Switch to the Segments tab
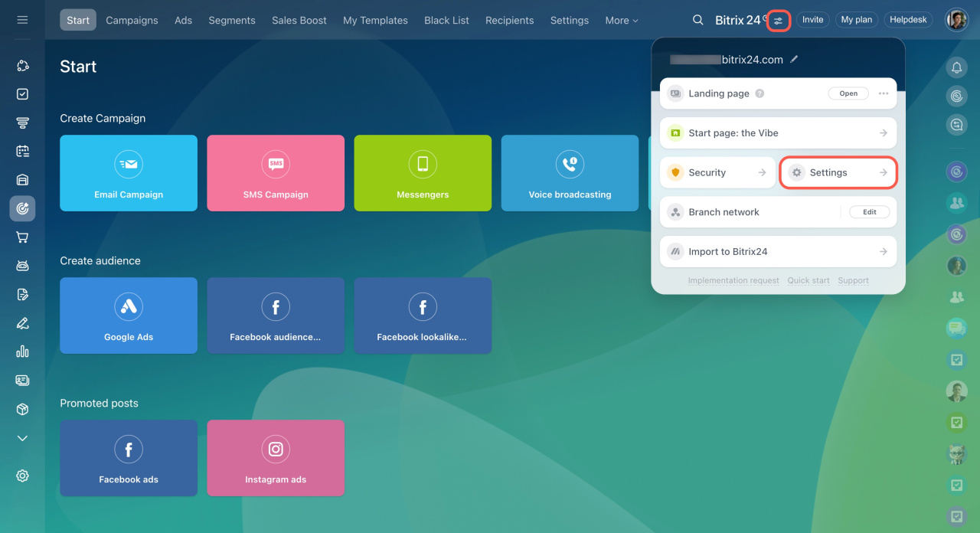This screenshot has width=980, height=533. coord(232,21)
